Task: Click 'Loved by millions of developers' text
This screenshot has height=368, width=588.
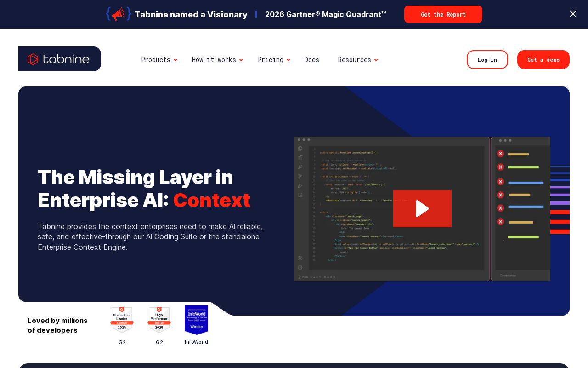Action: [57, 325]
